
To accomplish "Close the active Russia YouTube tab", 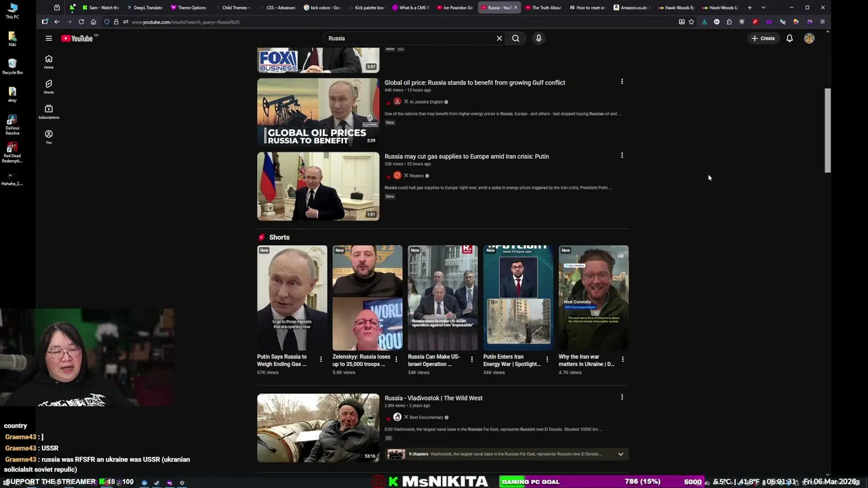I will (515, 7).
